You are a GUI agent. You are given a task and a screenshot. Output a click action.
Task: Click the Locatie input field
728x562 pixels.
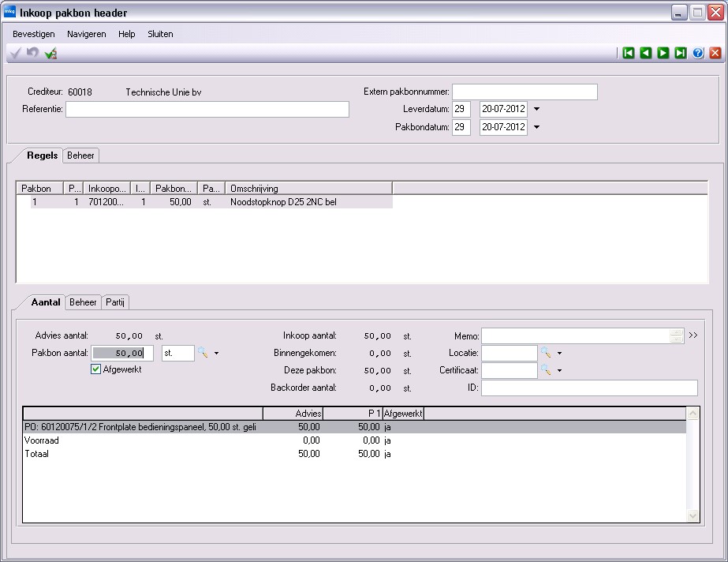510,353
